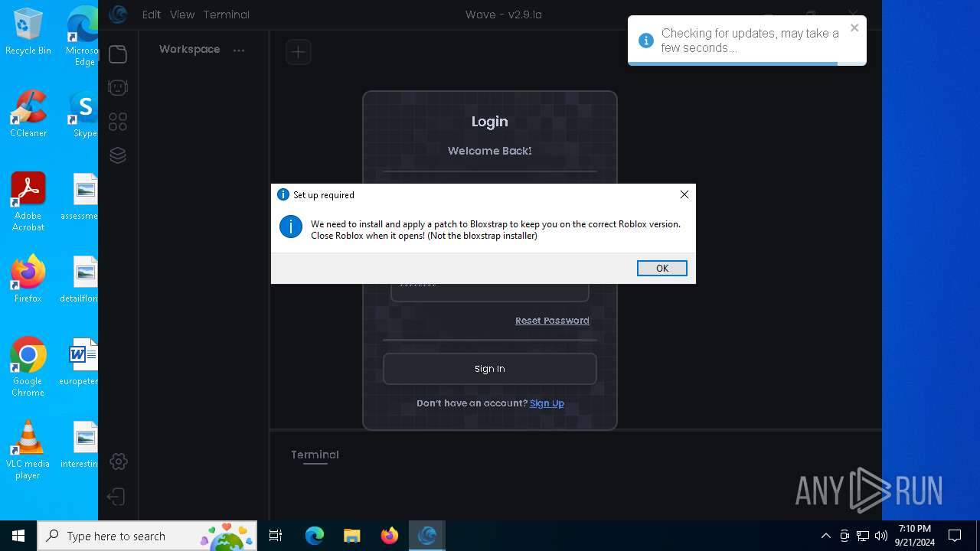Open the four-squares script hub sidebar icon

coord(118,122)
